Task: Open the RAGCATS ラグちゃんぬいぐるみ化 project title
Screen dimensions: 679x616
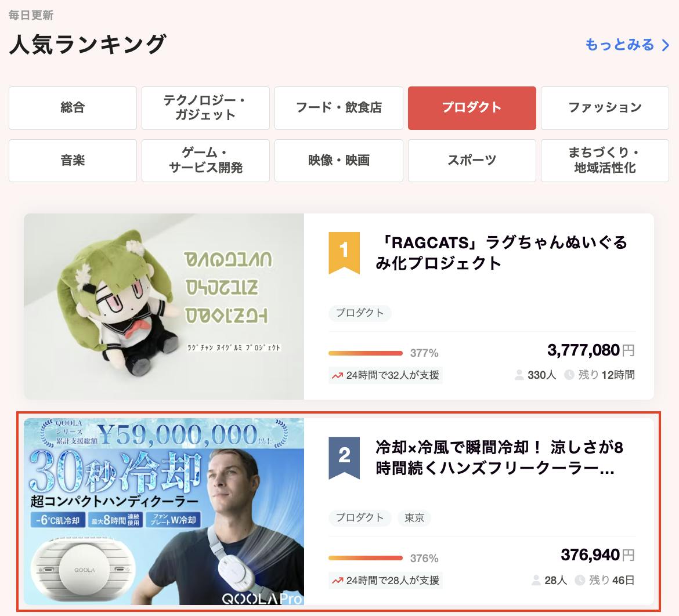Action: click(501, 253)
